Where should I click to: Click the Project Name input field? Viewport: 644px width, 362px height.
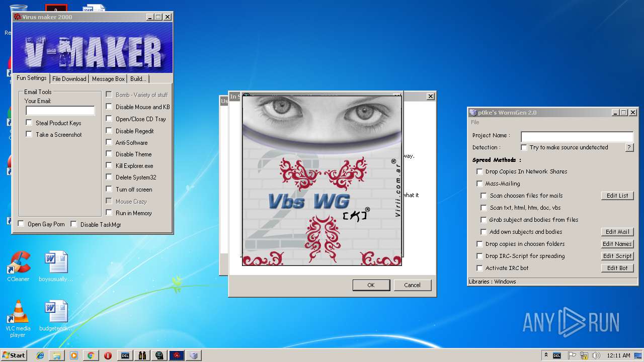tap(577, 137)
